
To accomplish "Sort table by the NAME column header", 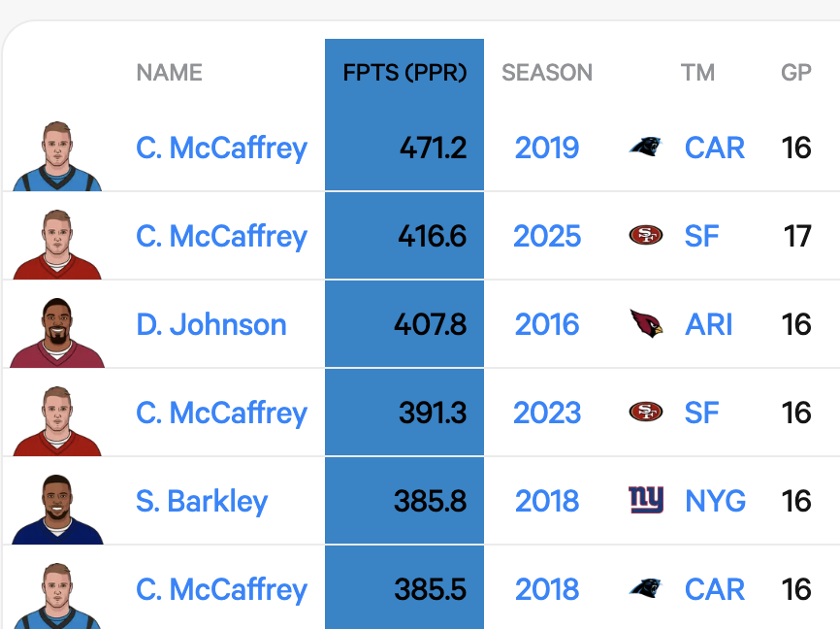I will pos(170,73).
